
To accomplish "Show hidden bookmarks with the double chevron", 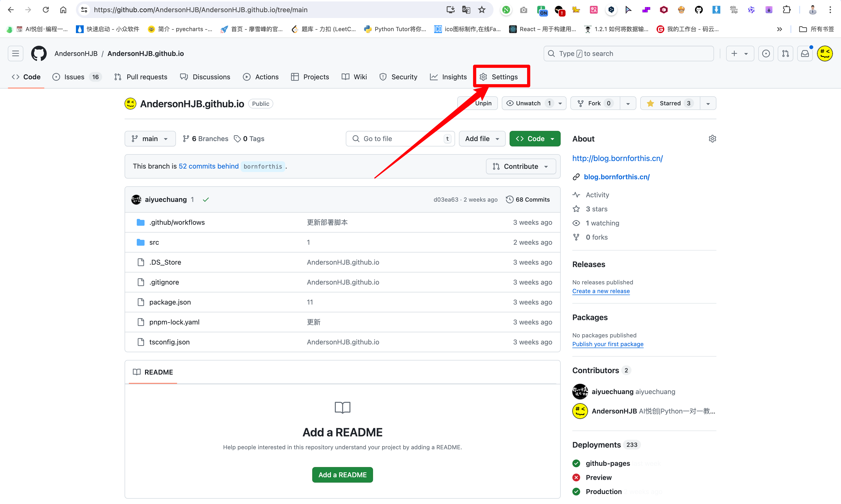I will (779, 29).
